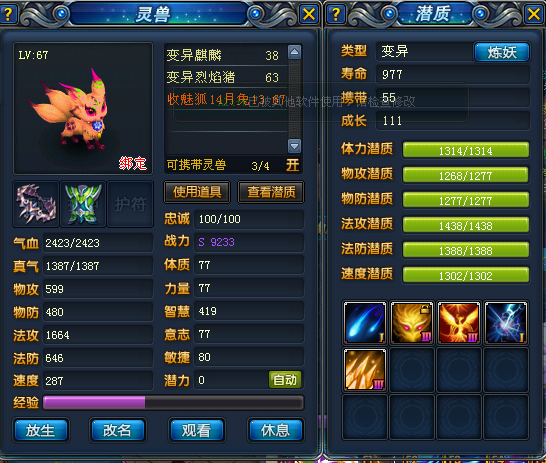The height and width of the screenshot is (463, 546).
Task: Click the lightning cross skill icon
Action: 506,323
